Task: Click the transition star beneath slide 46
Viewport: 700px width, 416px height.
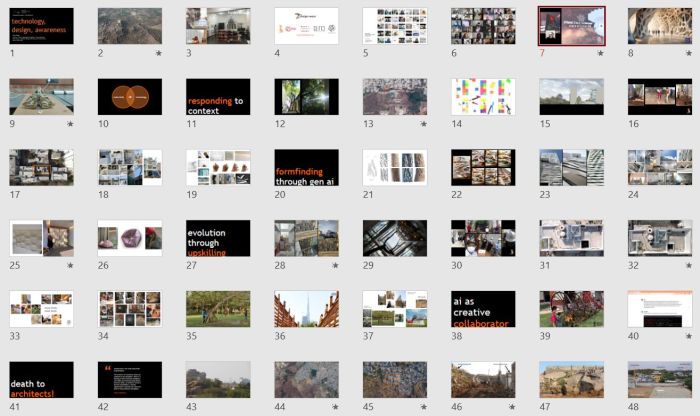Action: point(511,408)
